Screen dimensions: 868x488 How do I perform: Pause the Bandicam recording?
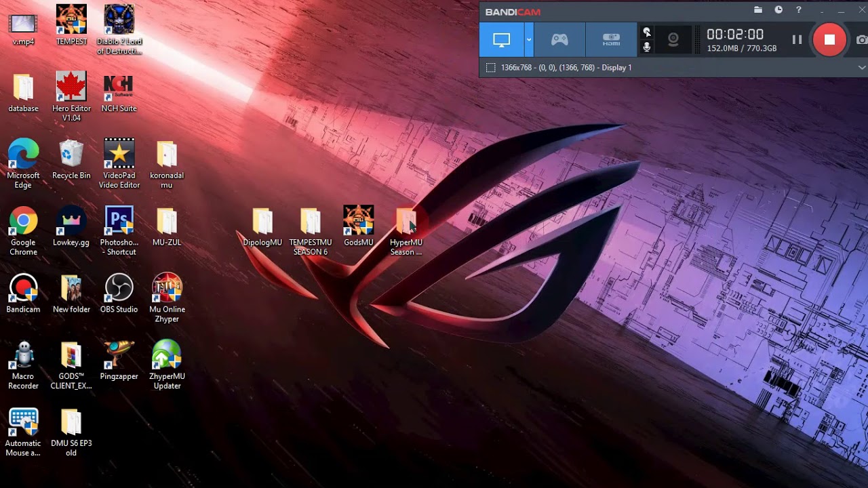[x=797, y=40]
